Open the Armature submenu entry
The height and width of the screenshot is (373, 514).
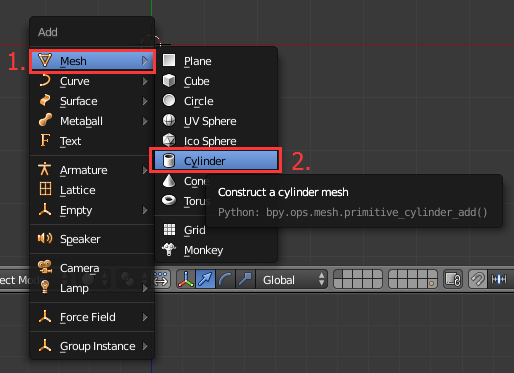tap(92, 170)
